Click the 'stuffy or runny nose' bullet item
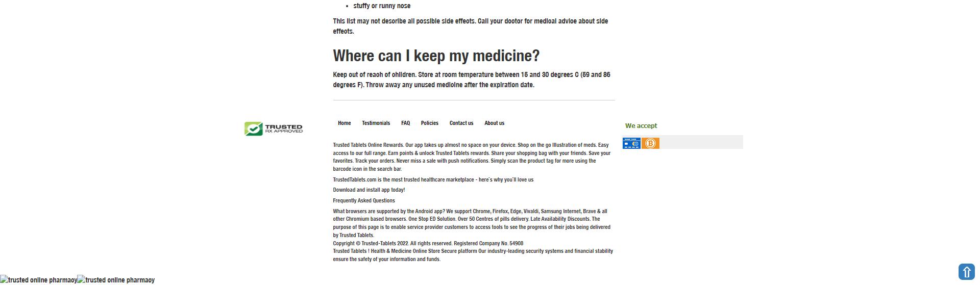This screenshot has height=285, width=980. point(381,6)
